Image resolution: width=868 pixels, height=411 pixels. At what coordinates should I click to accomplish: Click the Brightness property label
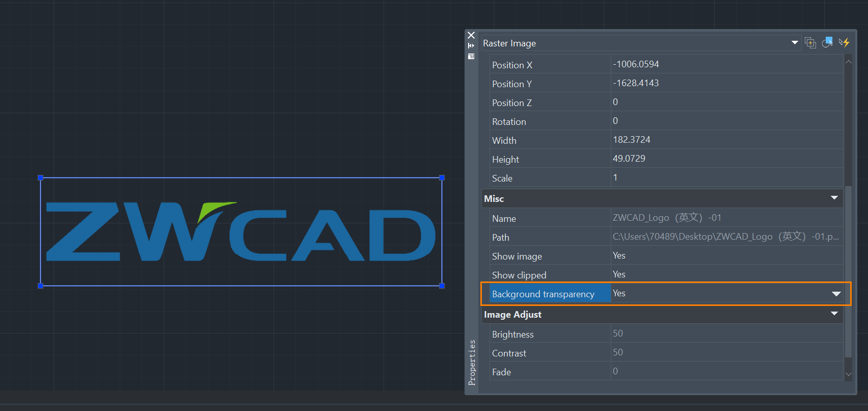[x=513, y=335]
